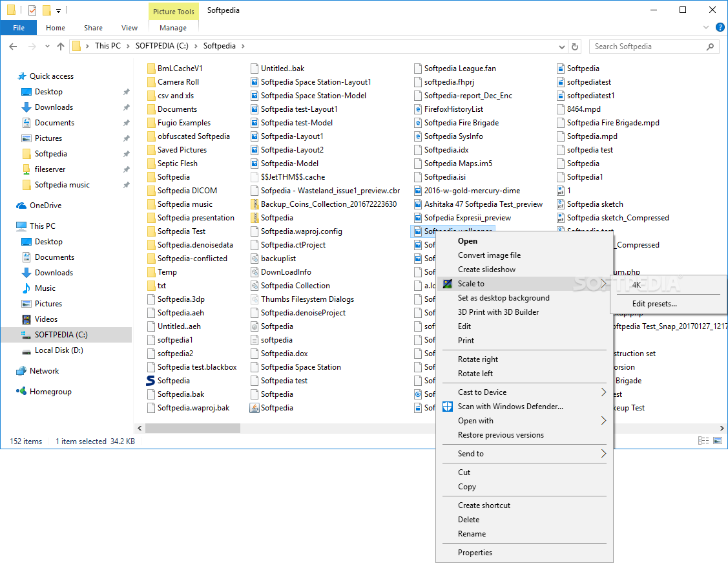This screenshot has height=563, width=728.
Task: Switch to details view icon in status bar
Action: (703, 440)
